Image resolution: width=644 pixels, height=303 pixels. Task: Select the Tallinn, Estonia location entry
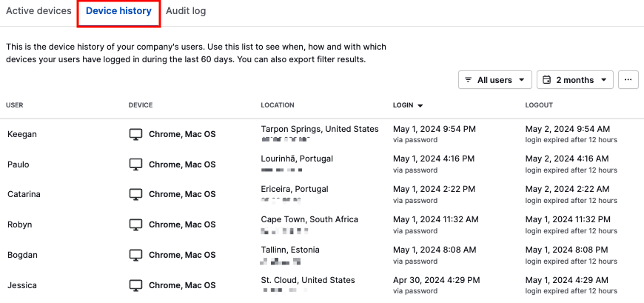click(290, 250)
